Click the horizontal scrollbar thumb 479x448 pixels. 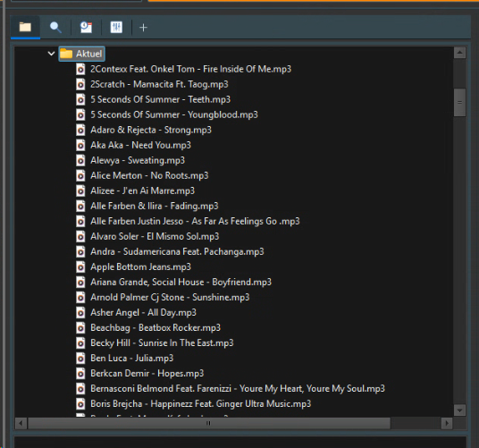pos(209,423)
